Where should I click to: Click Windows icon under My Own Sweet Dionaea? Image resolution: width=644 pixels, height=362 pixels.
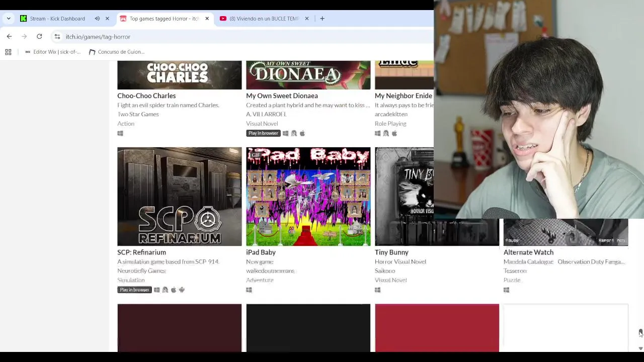click(x=285, y=133)
